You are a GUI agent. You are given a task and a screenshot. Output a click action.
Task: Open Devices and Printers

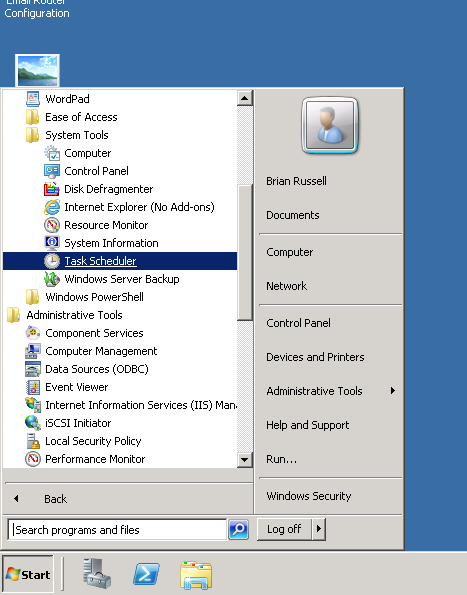click(315, 357)
